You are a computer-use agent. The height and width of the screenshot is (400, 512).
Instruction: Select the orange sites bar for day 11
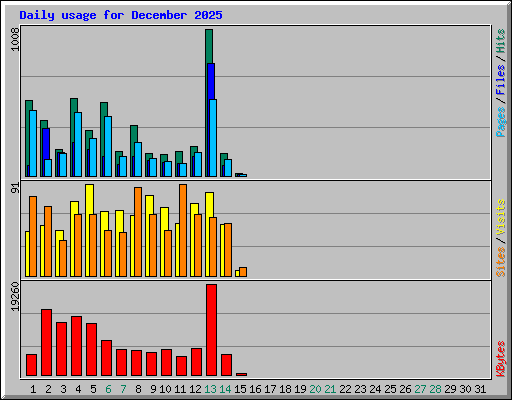coord(183,230)
